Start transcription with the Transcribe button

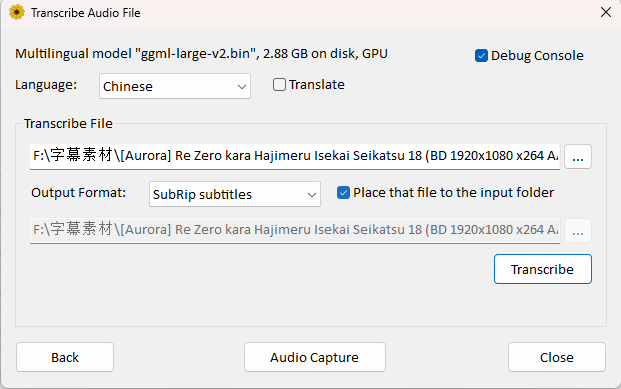(543, 269)
